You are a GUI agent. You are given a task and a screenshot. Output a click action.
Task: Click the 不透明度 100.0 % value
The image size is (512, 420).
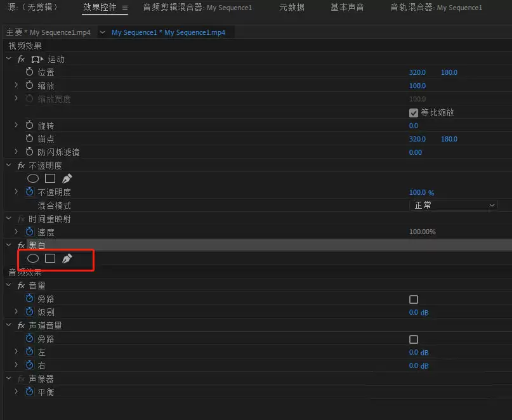point(421,192)
